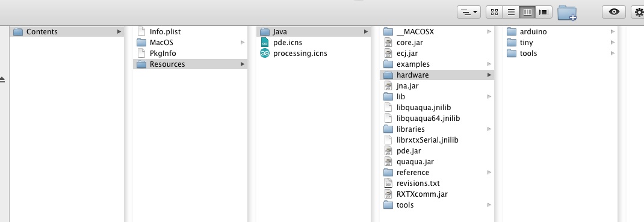Viewport: 644px width, 222px height.
Task: Switch to column view mode
Action: 527,12
